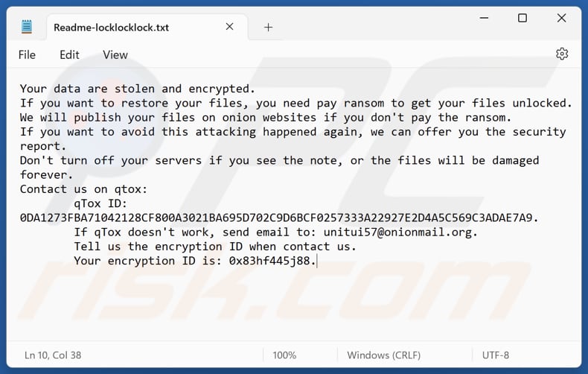Select the Readme-locklocklock.txt tab
This screenshot has height=374, width=588.
(112, 28)
